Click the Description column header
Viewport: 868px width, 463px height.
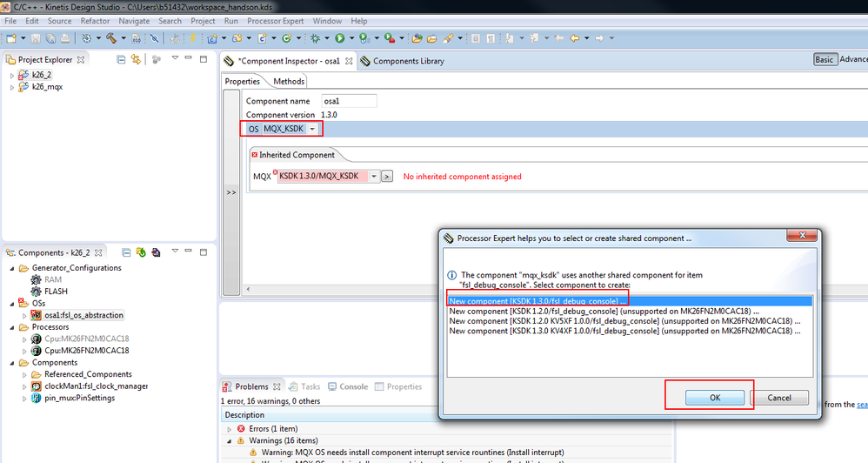coord(244,415)
